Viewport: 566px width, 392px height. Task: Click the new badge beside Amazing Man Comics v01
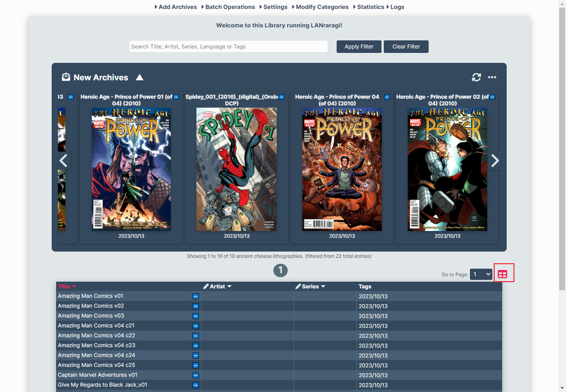(x=196, y=296)
